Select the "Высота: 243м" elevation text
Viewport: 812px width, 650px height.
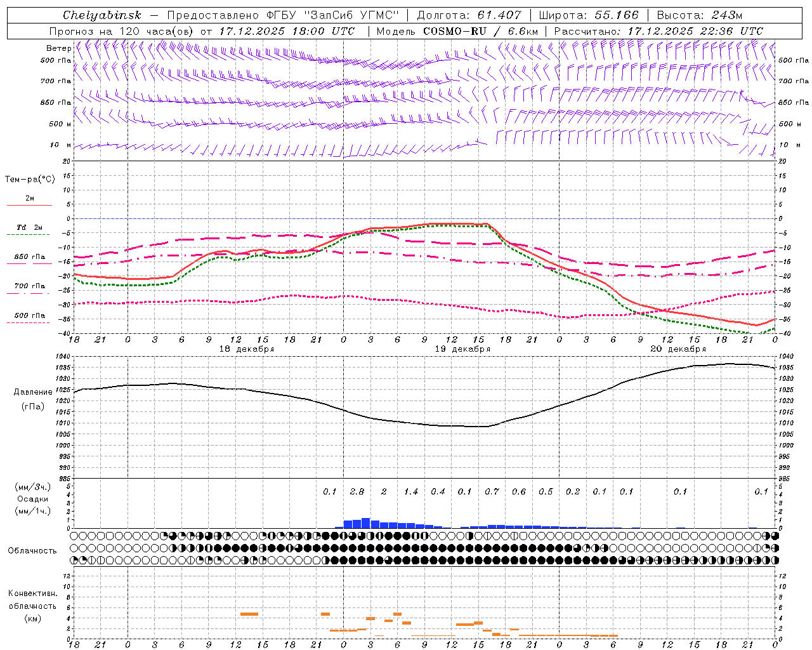(700, 15)
